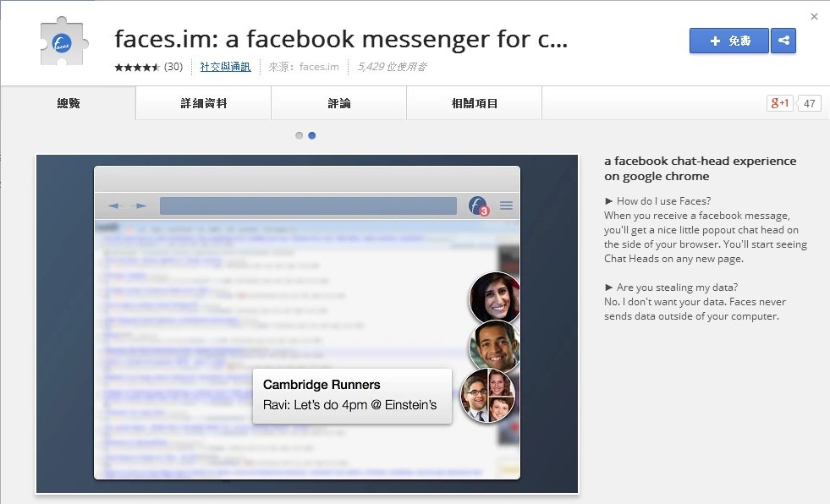Image resolution: width=830 pixels, height=504 pixels.
Task: Click the Cambridge Runners message popup
Action: [352, 395]
